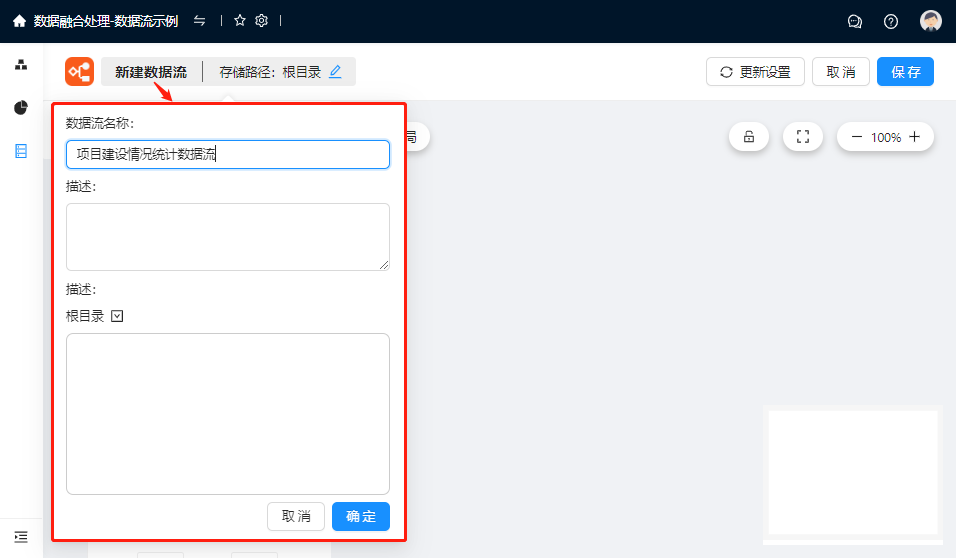Edit the storage path with the pencil icon
Viewport: 956px width, 558px height.
coord(335,72)
